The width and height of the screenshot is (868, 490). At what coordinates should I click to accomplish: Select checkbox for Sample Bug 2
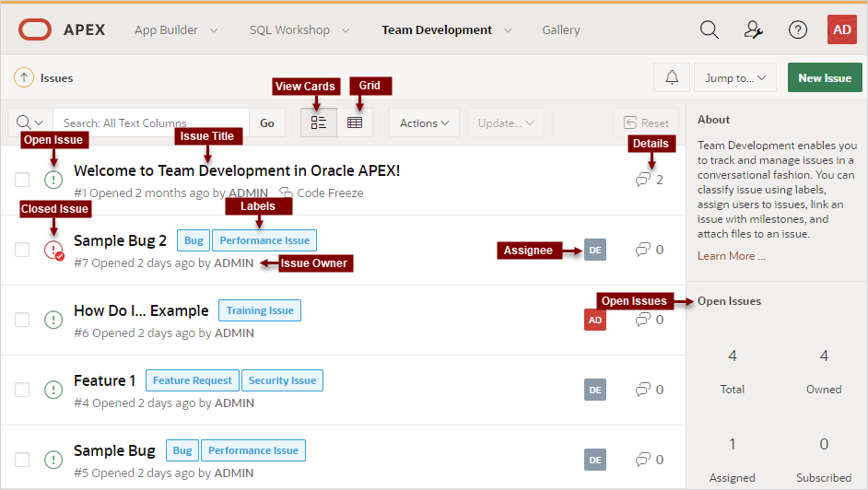22,250
